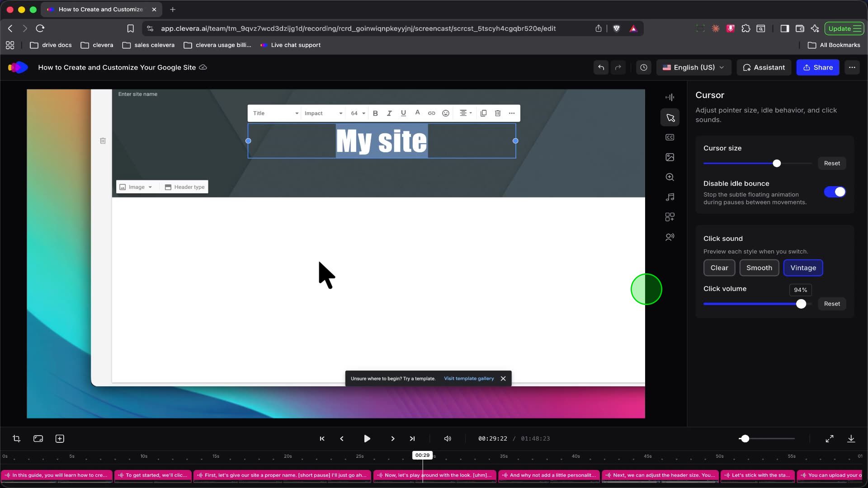Open the Assistant
868x488 pixels.
coord(764,67)
